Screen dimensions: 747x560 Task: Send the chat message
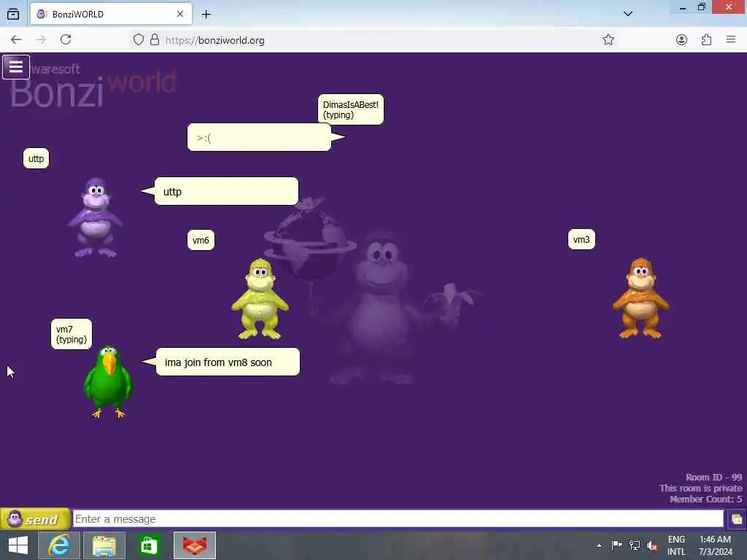[35, 519]
